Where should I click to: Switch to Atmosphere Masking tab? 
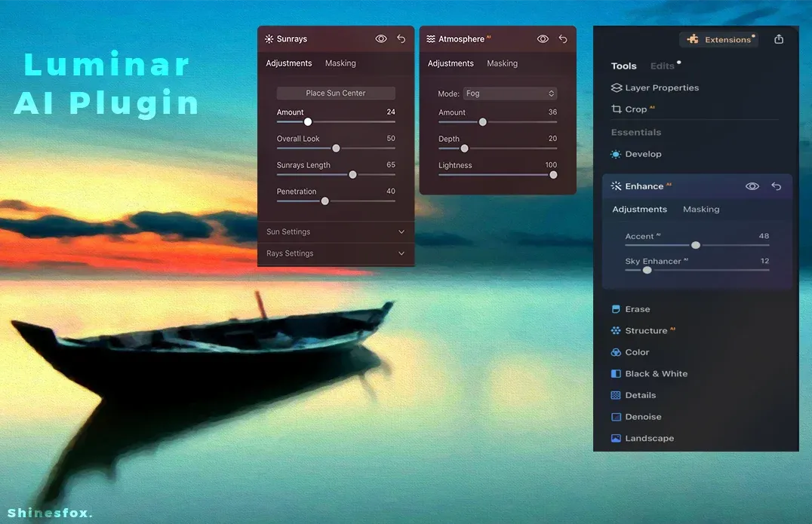(x=503, y=63)
